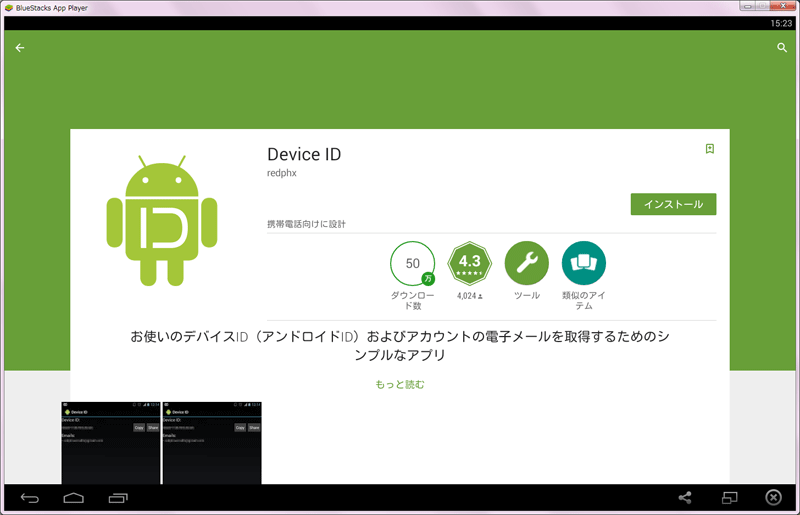
Task: Click the 15:23 clock in status bar
Action: point(781,23)
